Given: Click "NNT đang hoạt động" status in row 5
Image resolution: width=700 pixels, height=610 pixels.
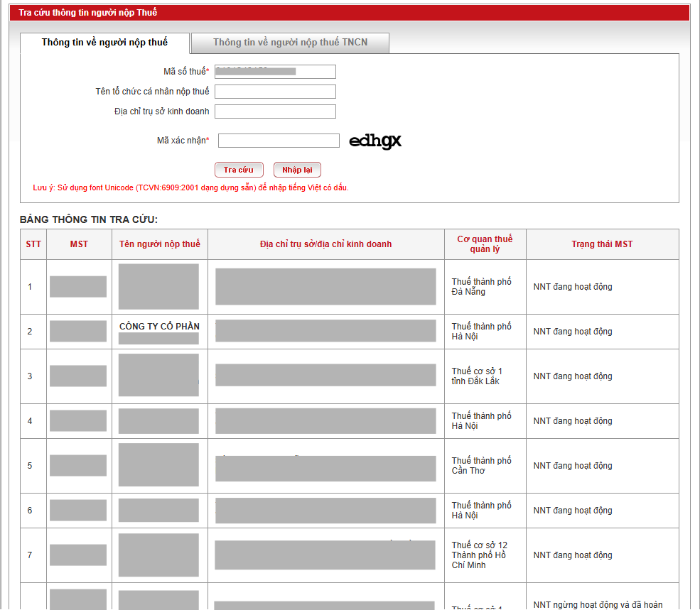Looking at the screenshot, I should pos(573,465).
